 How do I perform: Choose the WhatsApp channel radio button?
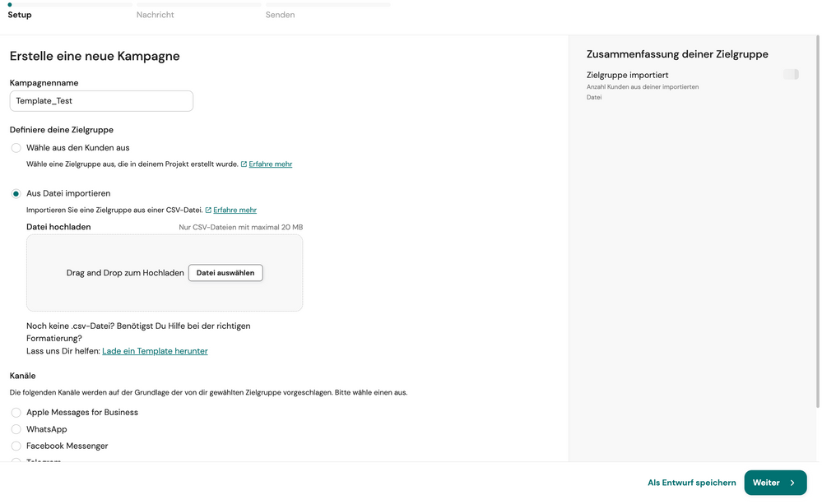coord(16,429)
